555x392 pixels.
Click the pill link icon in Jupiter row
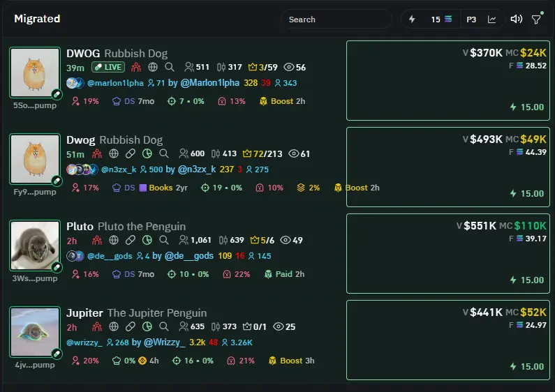click(x=131, y=326)
